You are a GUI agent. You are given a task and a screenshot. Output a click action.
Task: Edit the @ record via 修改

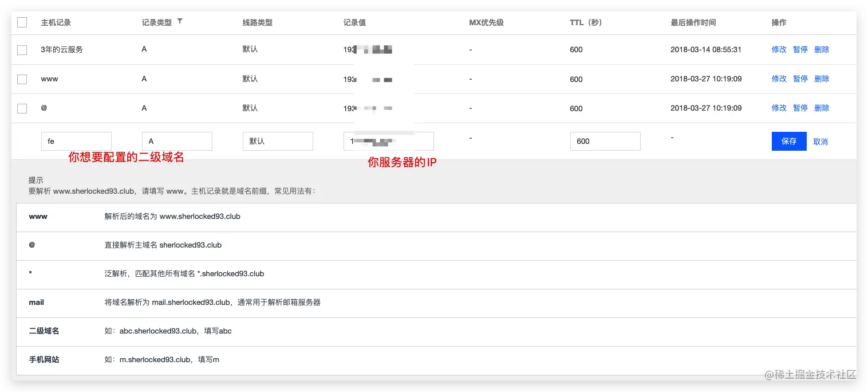[779, 108]
